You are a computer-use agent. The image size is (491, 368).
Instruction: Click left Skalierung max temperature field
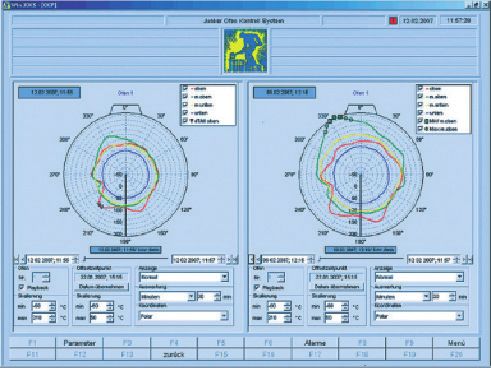coord(43,318)
